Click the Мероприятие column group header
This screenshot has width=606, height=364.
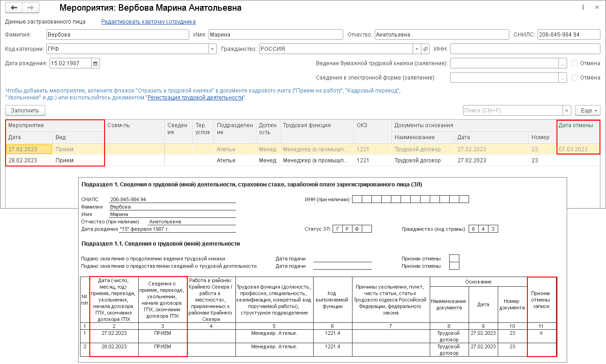(55, 125)
